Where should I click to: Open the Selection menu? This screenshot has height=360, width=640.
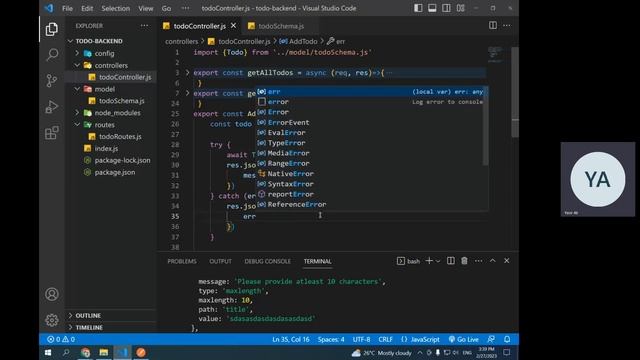click(116, 8)
